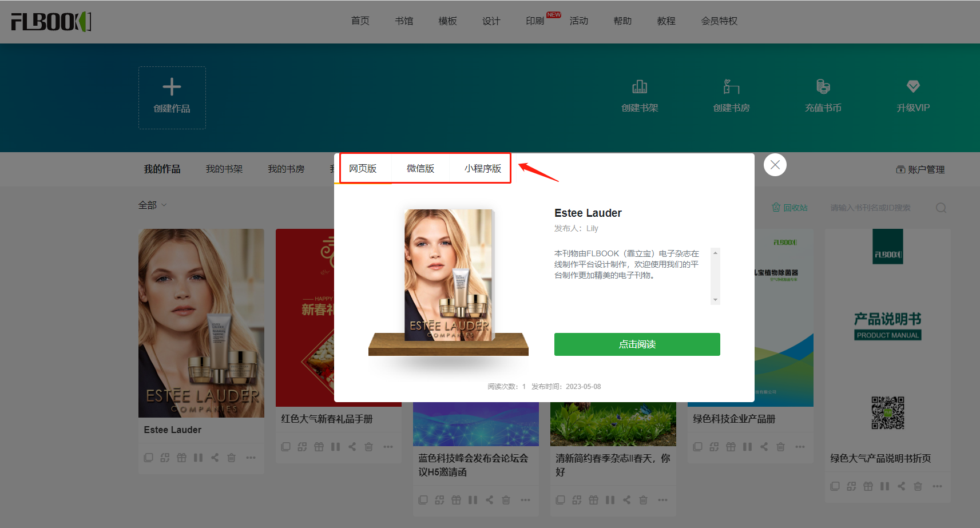
Task: Click the FLBOOK logo
Action: [x=51, y=22]
